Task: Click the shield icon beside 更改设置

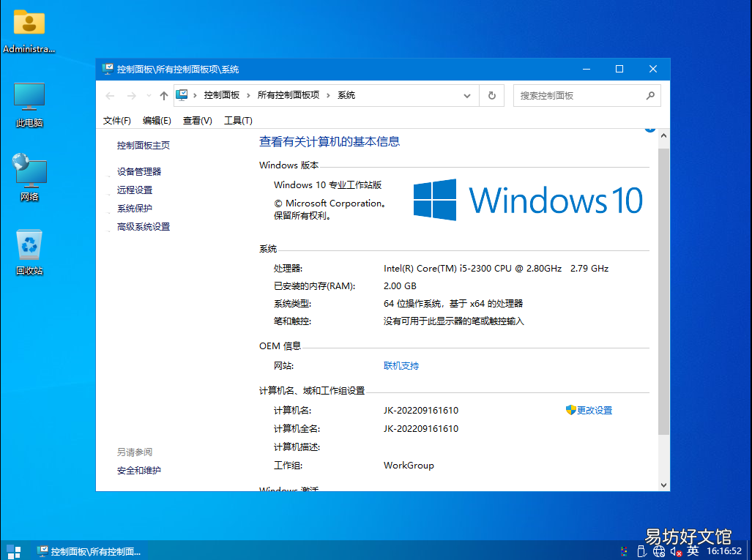Action: (x=570, y=410)
